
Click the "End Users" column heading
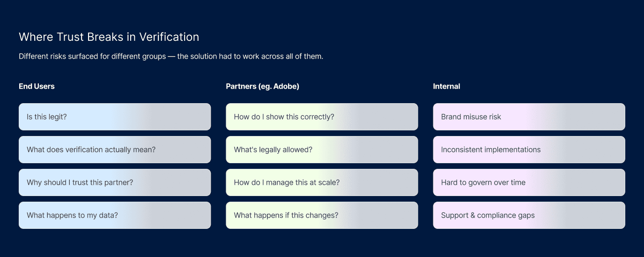37,86
